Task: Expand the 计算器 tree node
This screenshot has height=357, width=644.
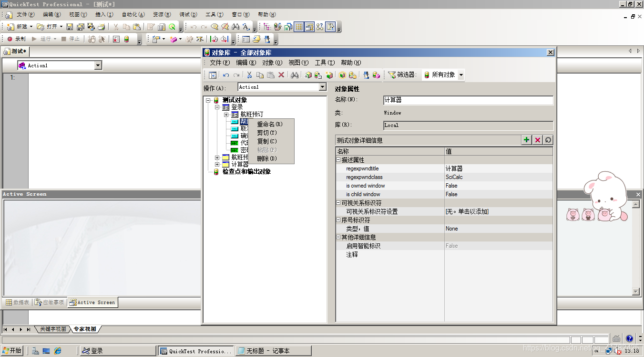Action: [x=217, y=164]
